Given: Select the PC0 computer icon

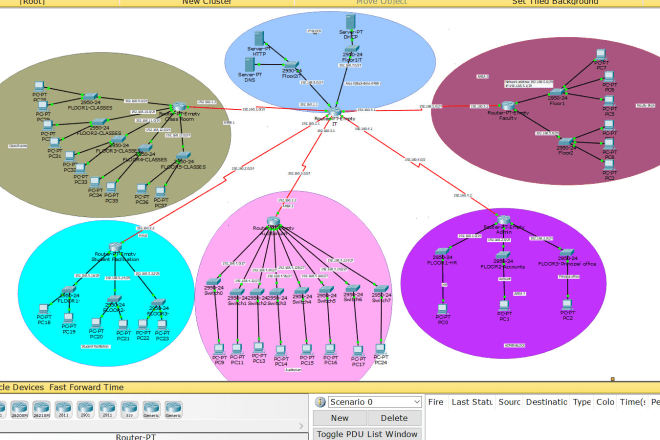Looking at the screenshot, I should [x=442, y=309].
